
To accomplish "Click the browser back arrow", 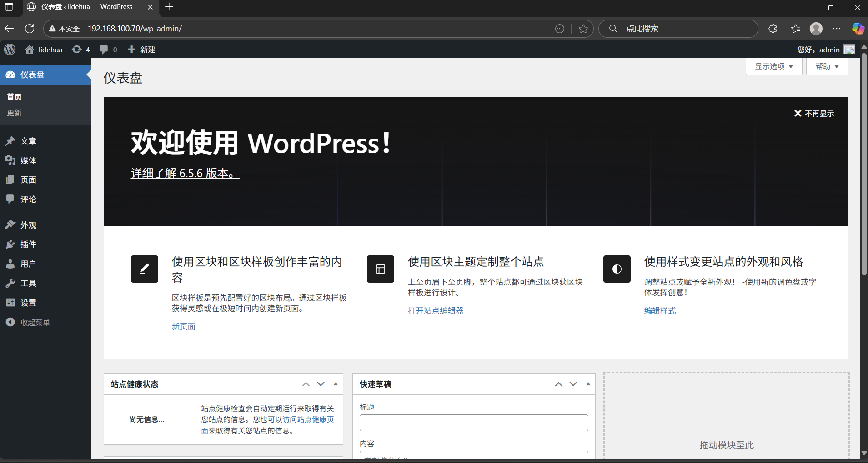I will coord(9,29).
